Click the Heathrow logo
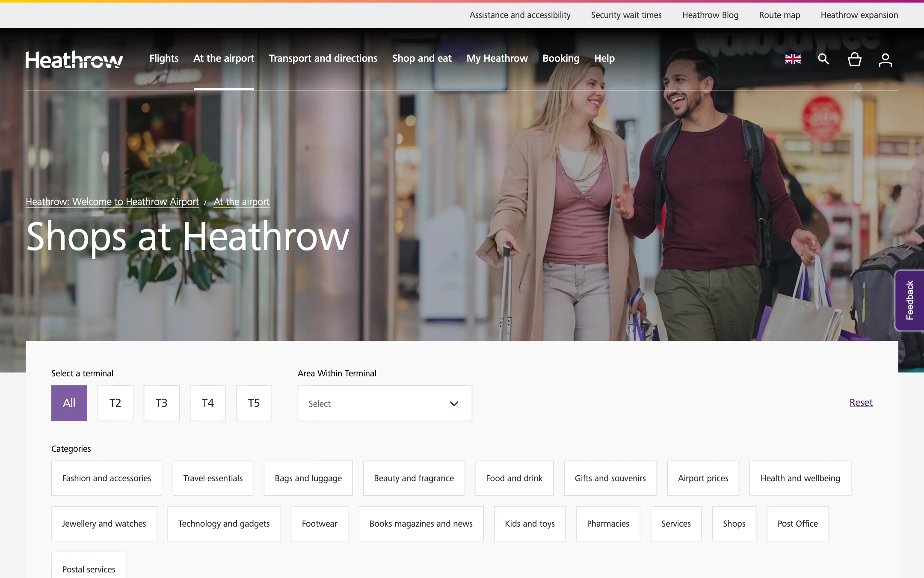 pyautogui.click(x=74, y=60)
